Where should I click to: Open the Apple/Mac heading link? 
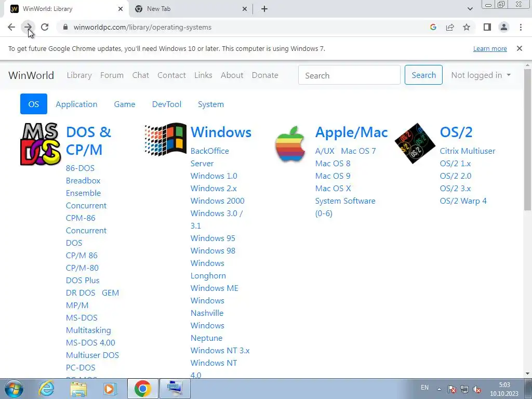351,132
